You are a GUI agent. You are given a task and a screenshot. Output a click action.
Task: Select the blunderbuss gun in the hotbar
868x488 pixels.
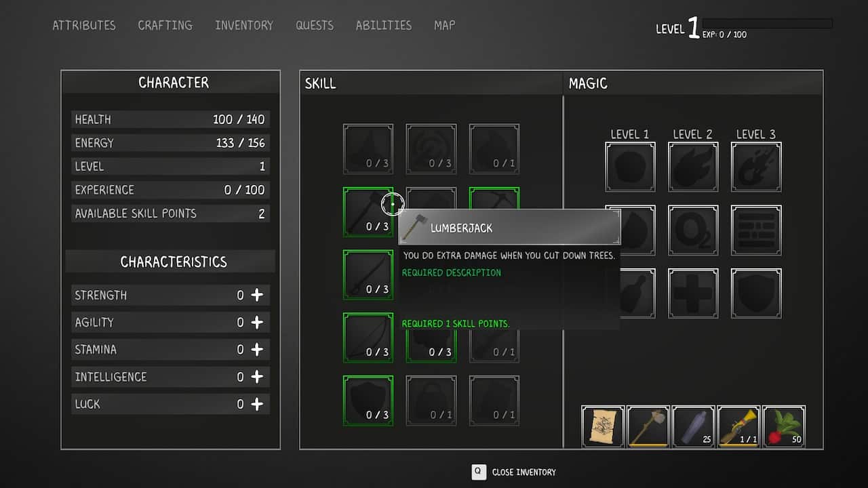click(738, 426)
